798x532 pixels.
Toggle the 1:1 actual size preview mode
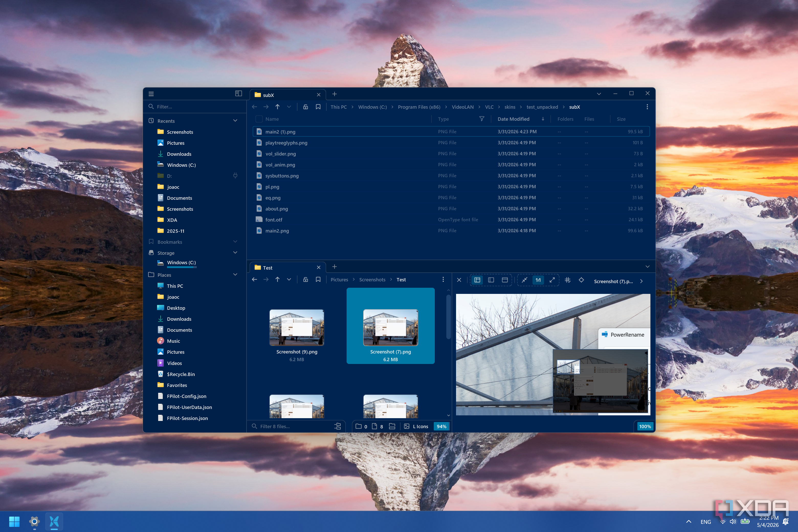[538, 280]
